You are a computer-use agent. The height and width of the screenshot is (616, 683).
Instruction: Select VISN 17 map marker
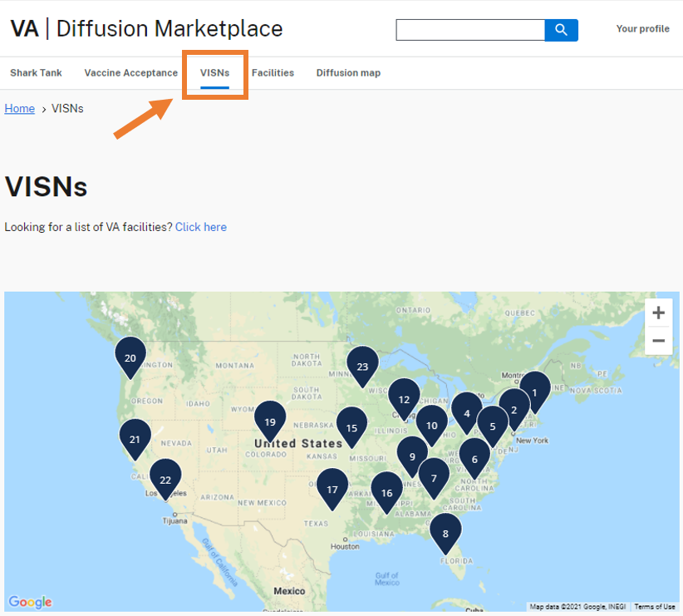tap(332, 489)
